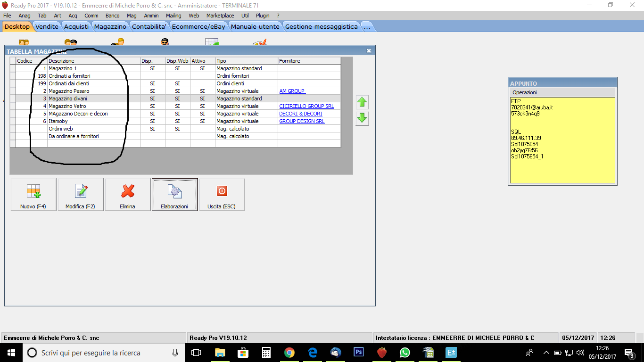Open the Art menu

pos(58,16)
